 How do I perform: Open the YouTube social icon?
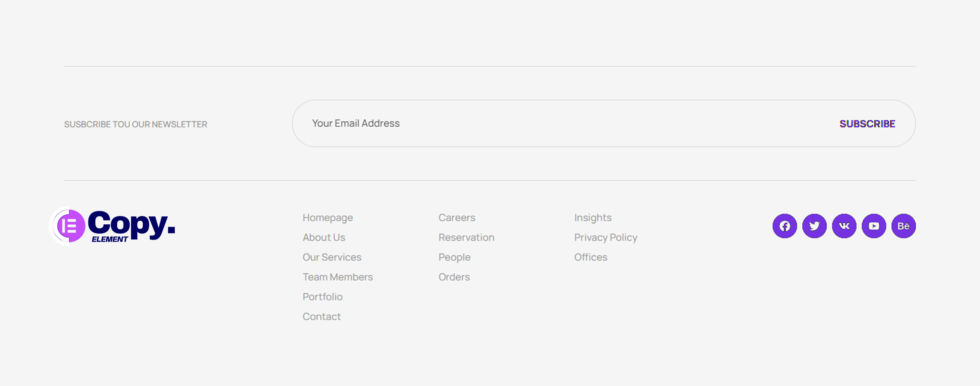[x=873, y=226]
